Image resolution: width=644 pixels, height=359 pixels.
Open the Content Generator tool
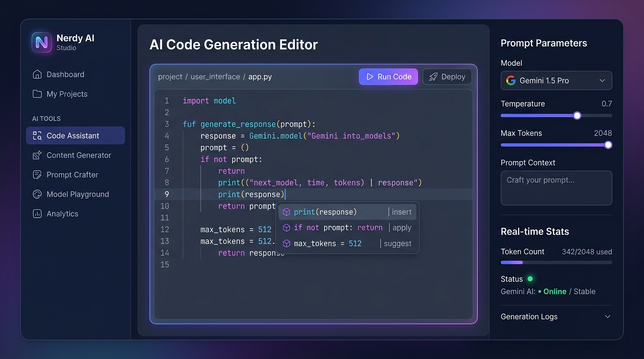(75, 155)
